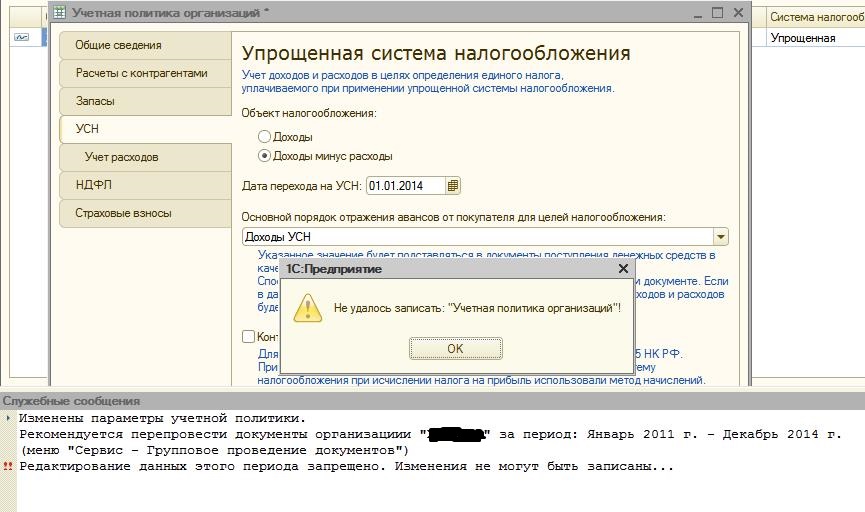Expand the Доходы УСН dropdown list
The image size is (865, 512).
(720, 237)
